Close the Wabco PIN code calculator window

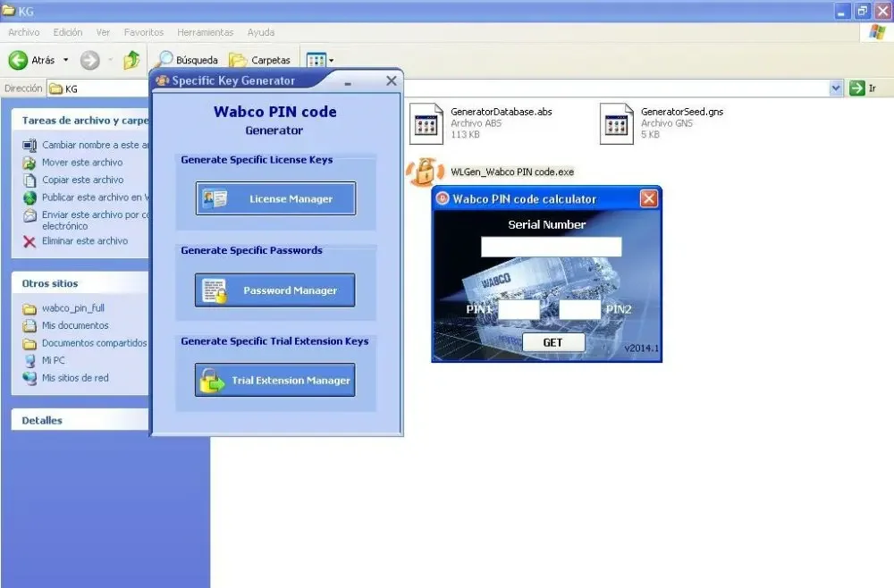(x=649, y=198)
